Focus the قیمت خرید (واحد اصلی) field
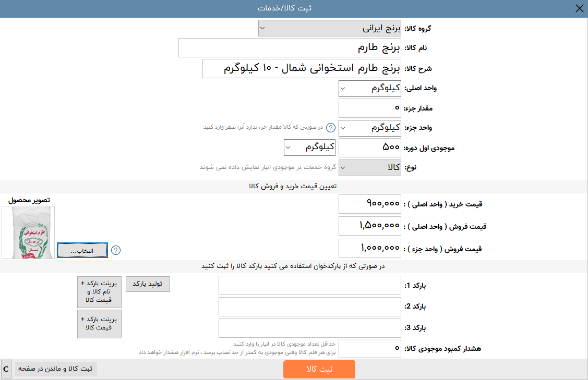 (x=370, y=204)
